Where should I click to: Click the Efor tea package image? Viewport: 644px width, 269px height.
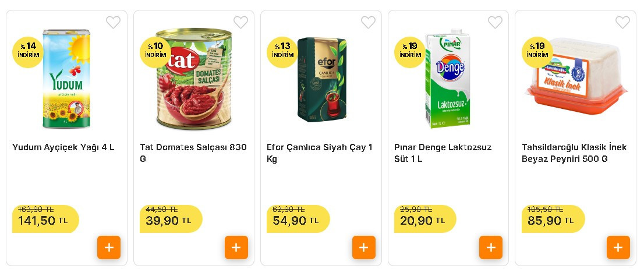click(322, 80)
